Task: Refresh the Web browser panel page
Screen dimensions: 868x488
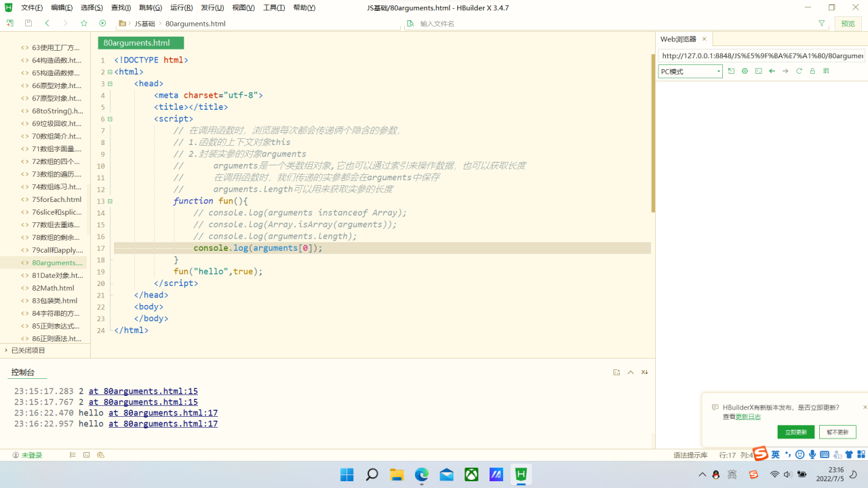Action: [x=799, y=71]
